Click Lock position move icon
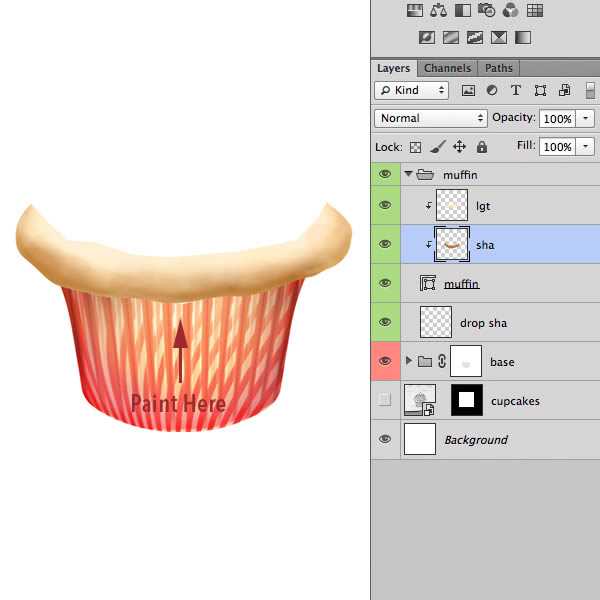The height and width of the screenshot is (600, 600). point(459,147)
